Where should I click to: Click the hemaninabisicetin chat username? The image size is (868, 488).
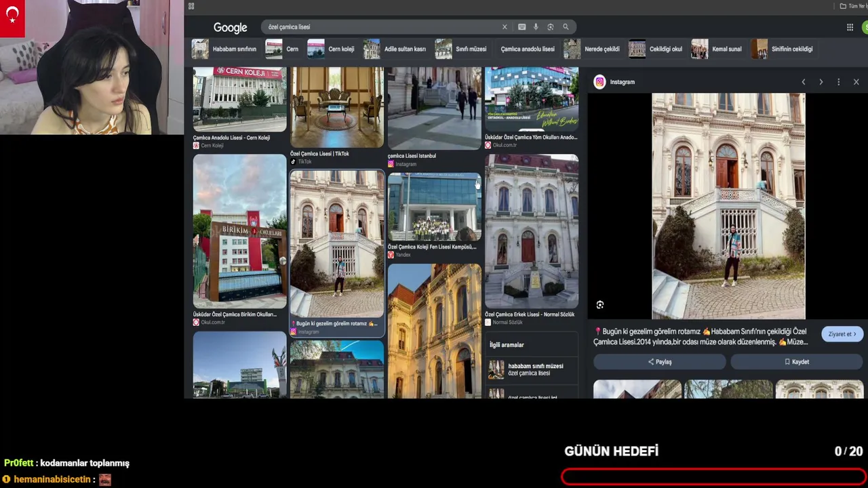[52, 479]
